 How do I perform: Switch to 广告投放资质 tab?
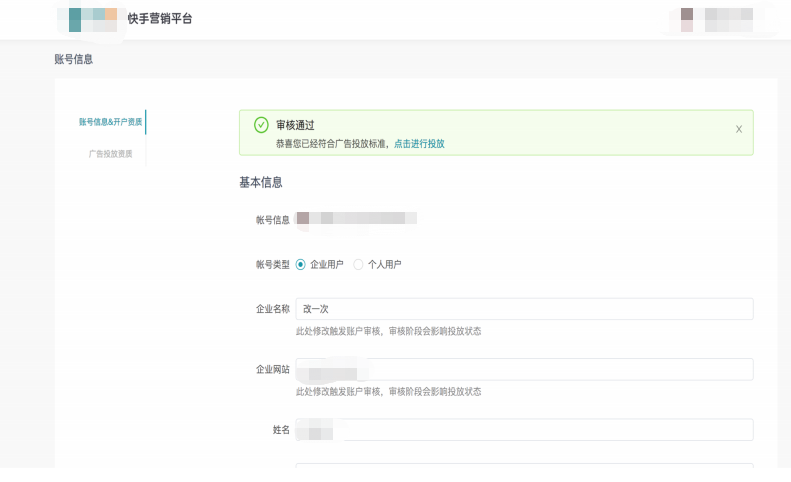[x=110, y=154]
